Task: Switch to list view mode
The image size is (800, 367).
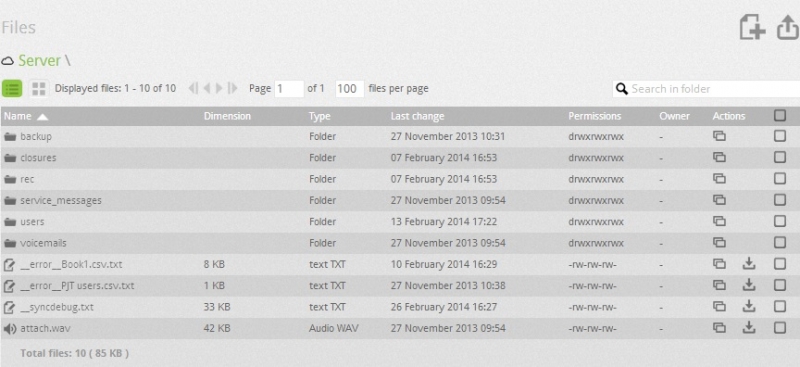Action: click(x=12, y=88)
